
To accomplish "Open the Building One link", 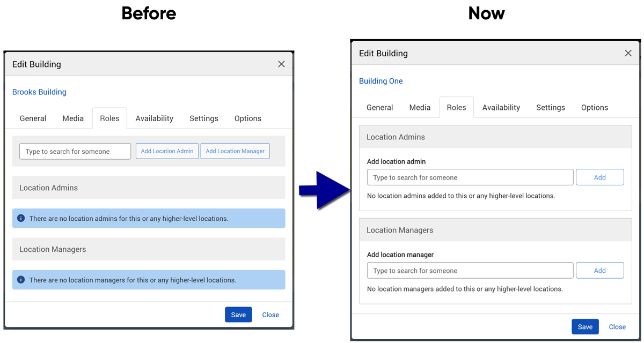I will pyautogui.click(x=380, y=81).
